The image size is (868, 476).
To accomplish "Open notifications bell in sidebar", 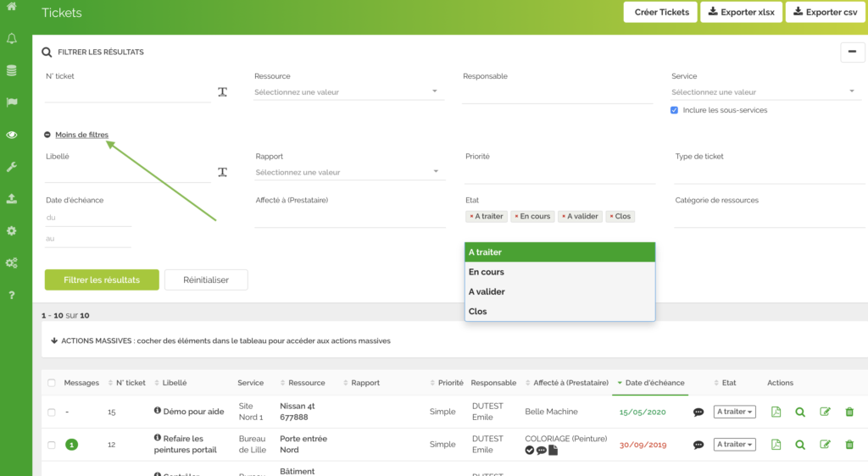I will pos(12,39).
